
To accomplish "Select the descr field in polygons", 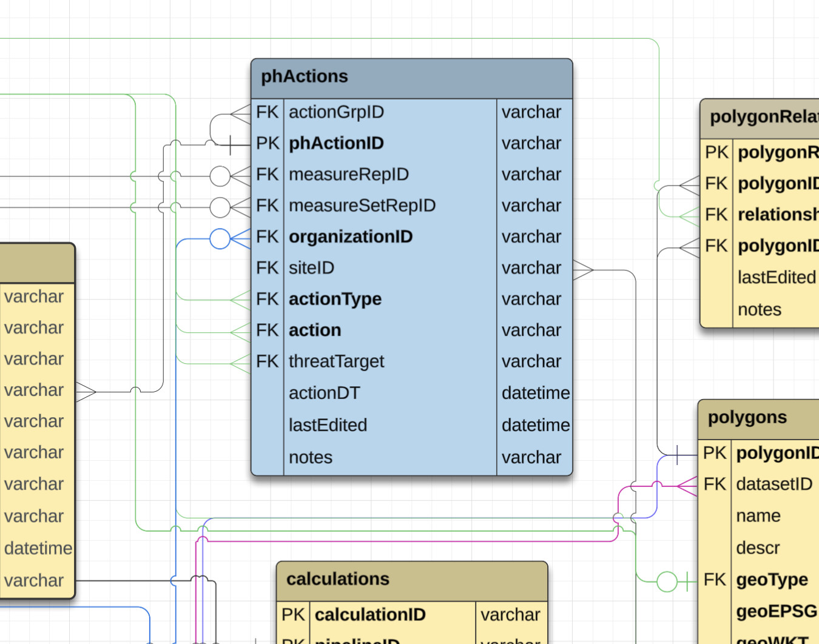I will 758,548.
